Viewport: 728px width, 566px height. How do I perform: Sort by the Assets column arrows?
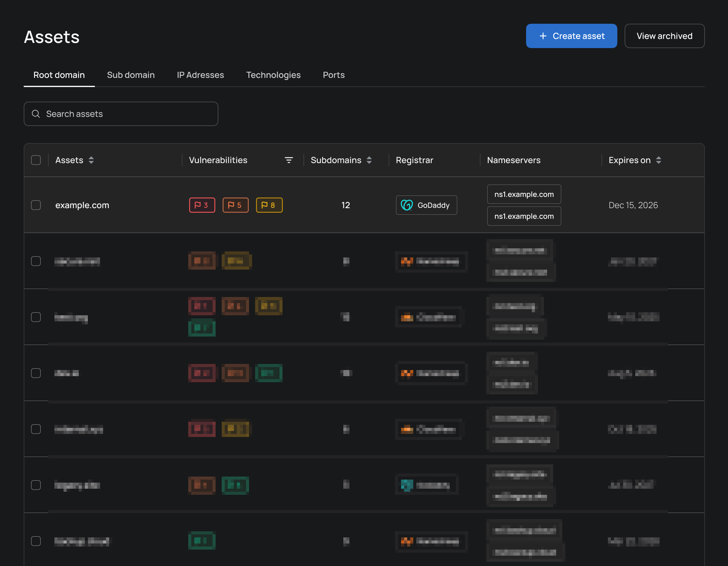tap(91, 160)
